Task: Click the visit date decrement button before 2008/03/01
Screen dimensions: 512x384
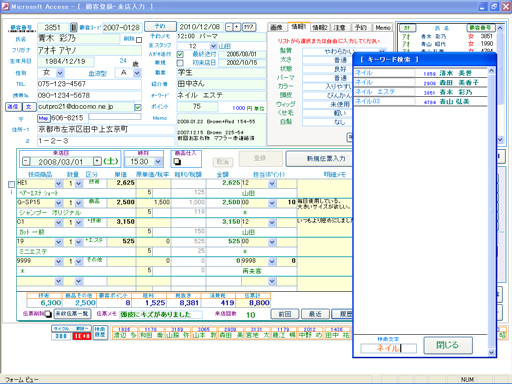Action: 26,162
